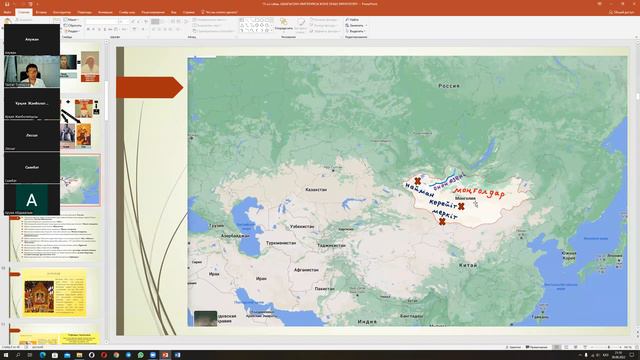
Task: Click the Аружан participant tile in Zoom
Action: [32, 40]
